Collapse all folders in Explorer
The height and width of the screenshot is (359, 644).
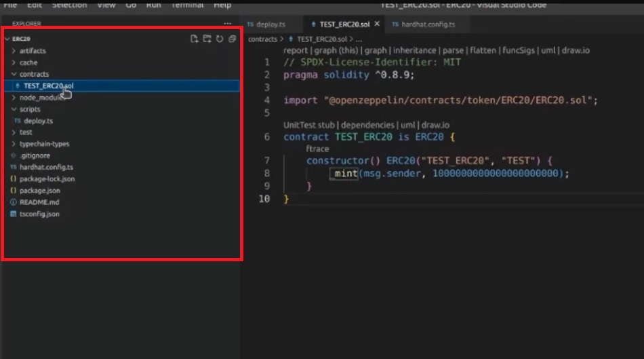[232, 39]
